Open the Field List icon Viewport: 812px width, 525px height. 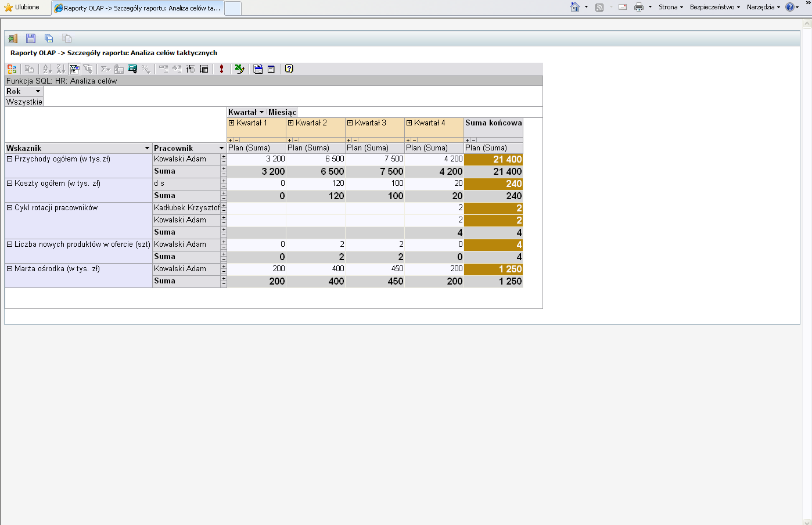tap(271, 69)
